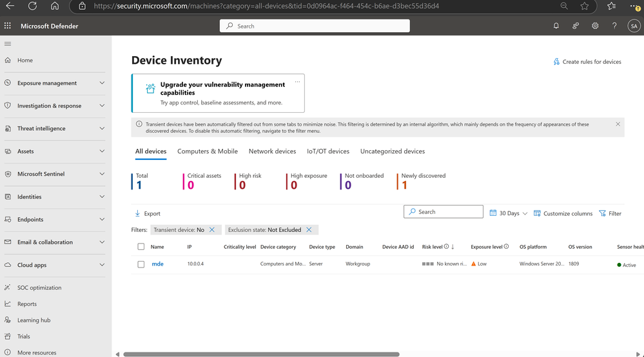Open the banner card ellipsis menu
Viewport: 644px width, 357px height.
(297, 82)
